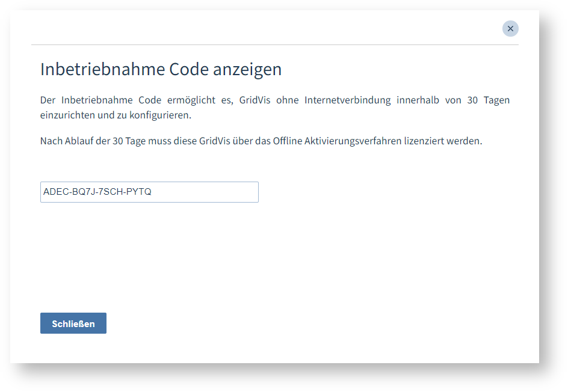Close the dialog with the X icon

pyautogui.click(x=510, y=29)
